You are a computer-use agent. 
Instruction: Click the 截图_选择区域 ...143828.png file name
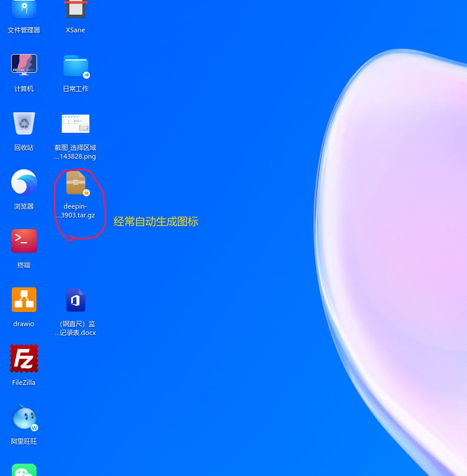coord(75,152)
